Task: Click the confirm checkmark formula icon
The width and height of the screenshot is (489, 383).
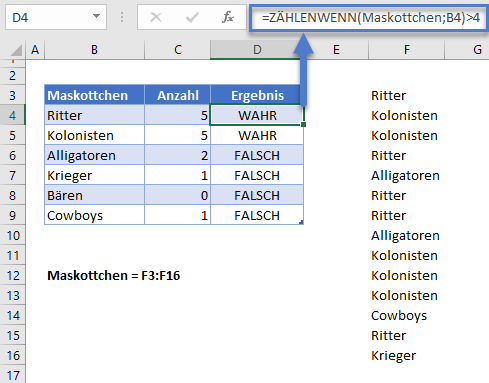Action: [x=192, y=17]
